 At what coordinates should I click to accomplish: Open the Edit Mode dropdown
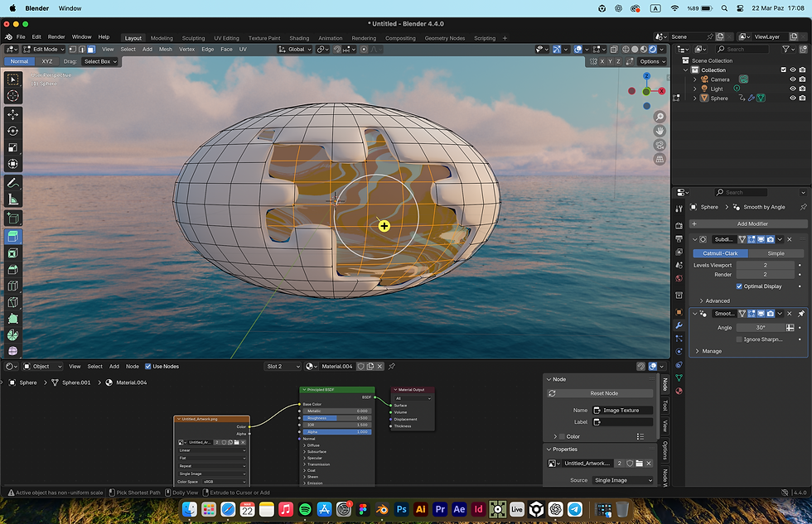(43, 49)
